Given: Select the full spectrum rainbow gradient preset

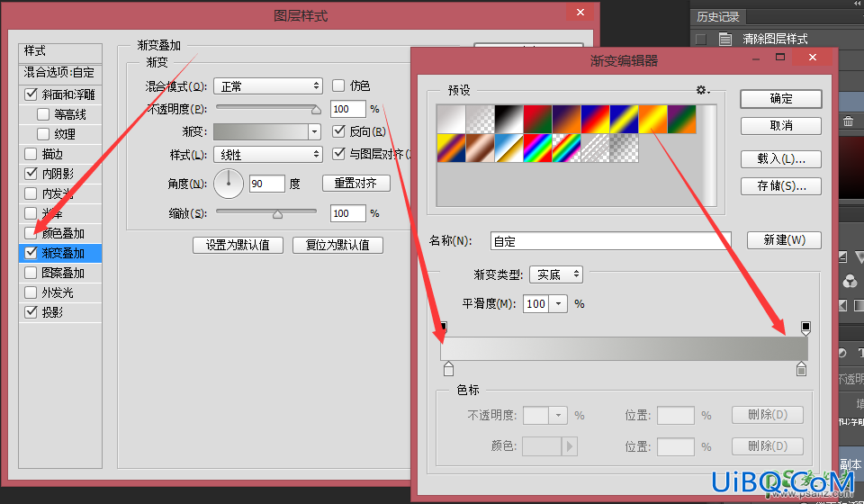Looking at the screenshot, I should [x=537, y=148].
